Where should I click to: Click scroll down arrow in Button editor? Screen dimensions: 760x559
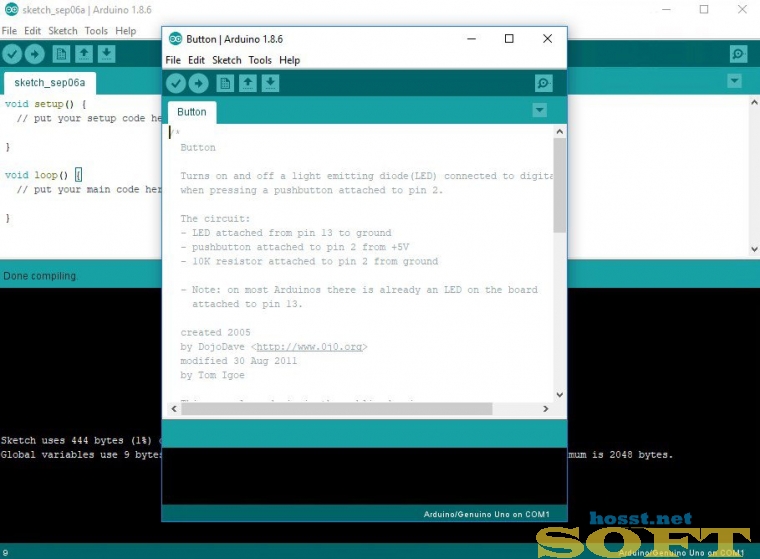tap(559, 395)
